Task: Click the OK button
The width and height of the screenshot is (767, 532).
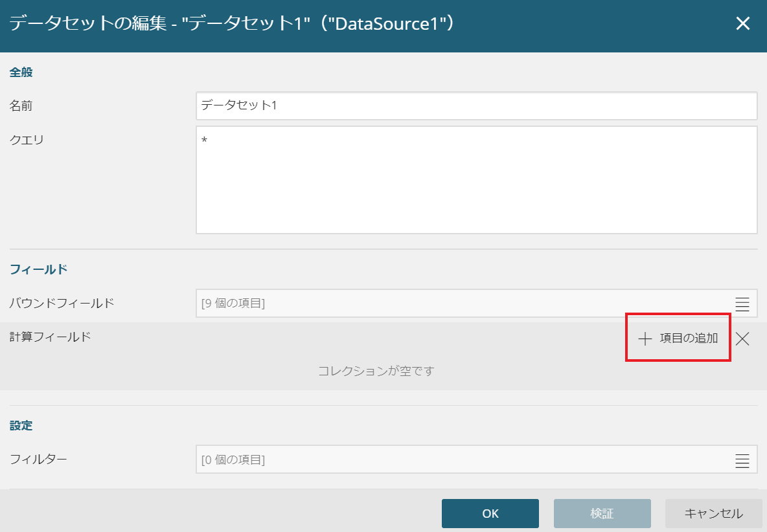Action: (x=490, y=513)
